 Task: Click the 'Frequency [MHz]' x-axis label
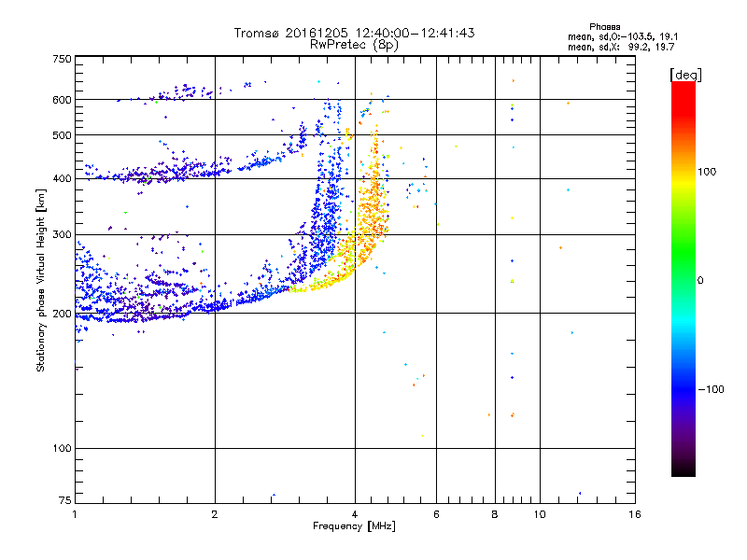pyautogui.click(x=354, y=526)
